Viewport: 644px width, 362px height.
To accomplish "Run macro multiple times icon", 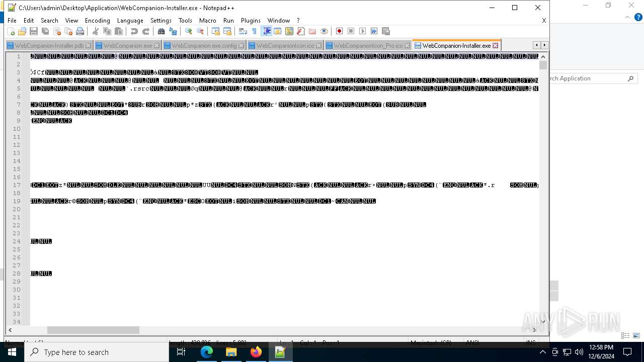I will coord(374,31).
